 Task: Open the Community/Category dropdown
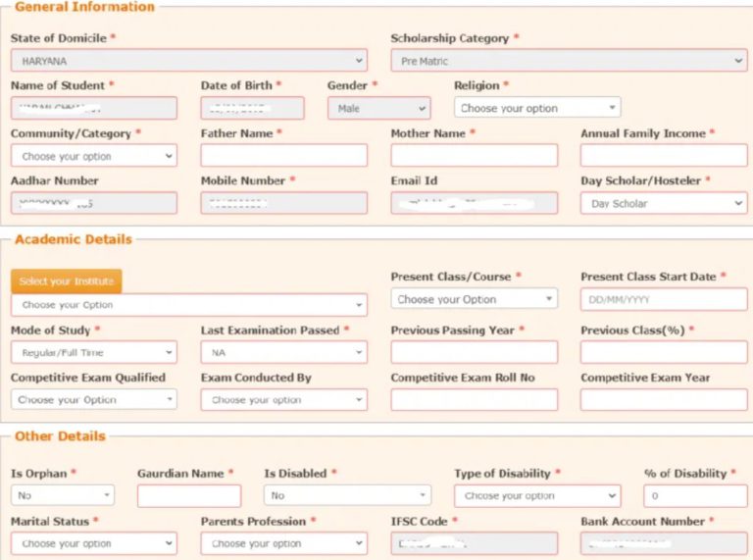(94, 156)
